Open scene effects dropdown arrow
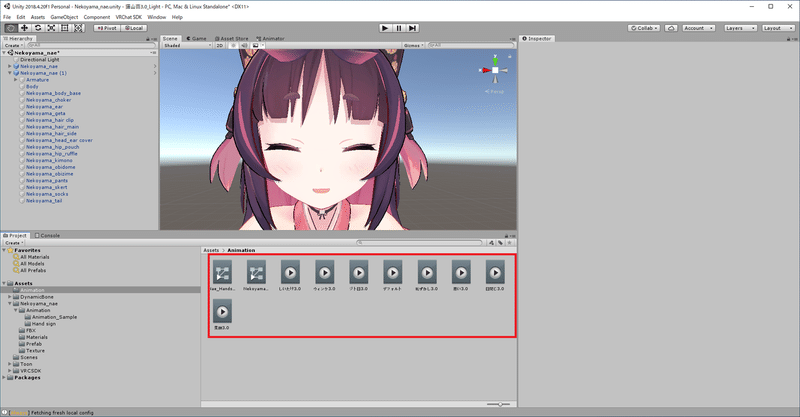Screen dimensions: 800x417 click(263, 45)
